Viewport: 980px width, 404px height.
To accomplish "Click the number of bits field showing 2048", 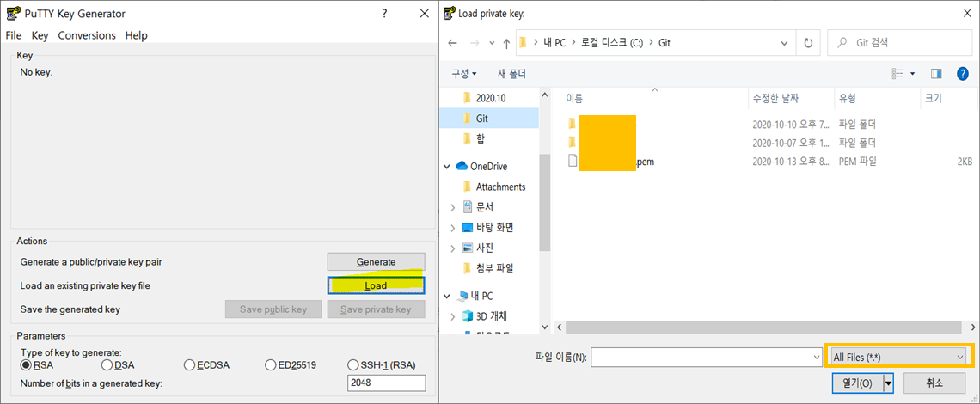I will pos(386,383).
